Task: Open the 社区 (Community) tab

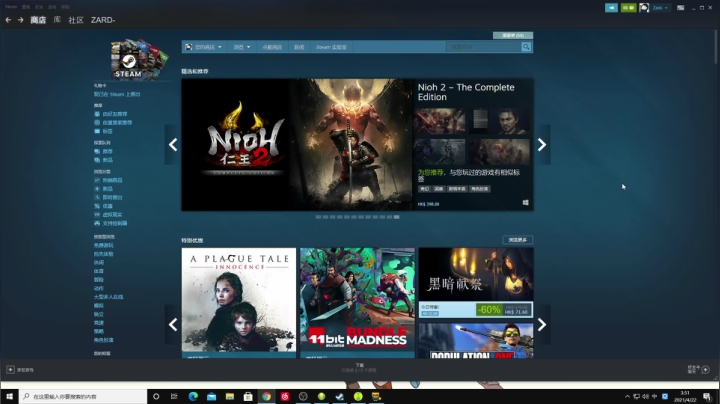Action: [76, 20]
